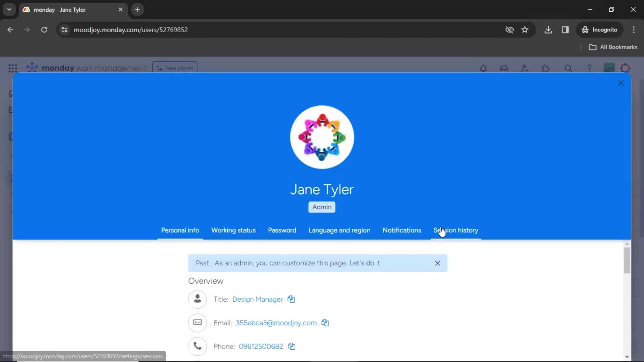Click email address 355ebca3@moodjoy.com
This screenshot has width=644, height=362.
click(x=276, y=323)
